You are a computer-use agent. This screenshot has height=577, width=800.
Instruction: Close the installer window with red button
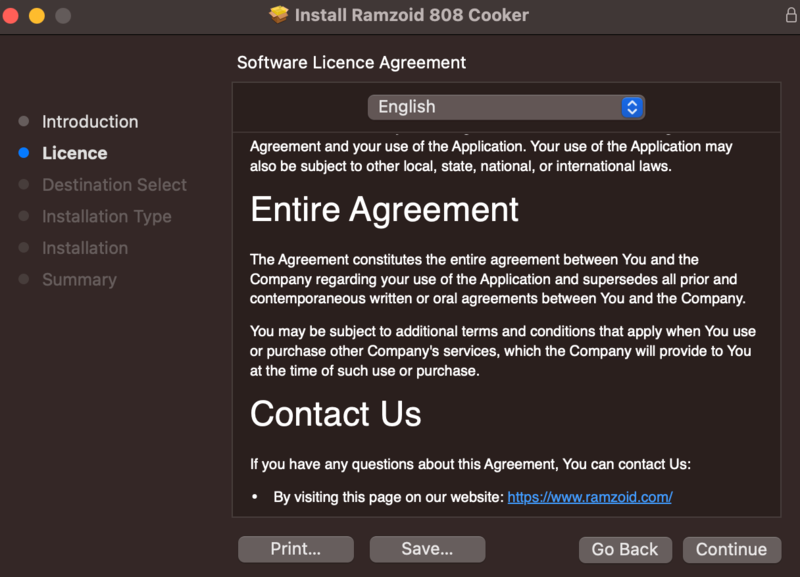(x=12, y=16)
